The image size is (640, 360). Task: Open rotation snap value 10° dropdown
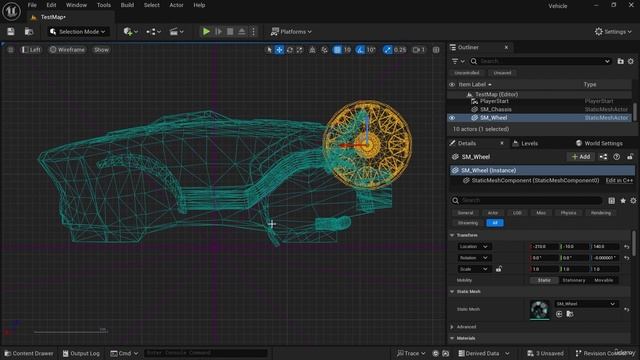tap(371, 50)
